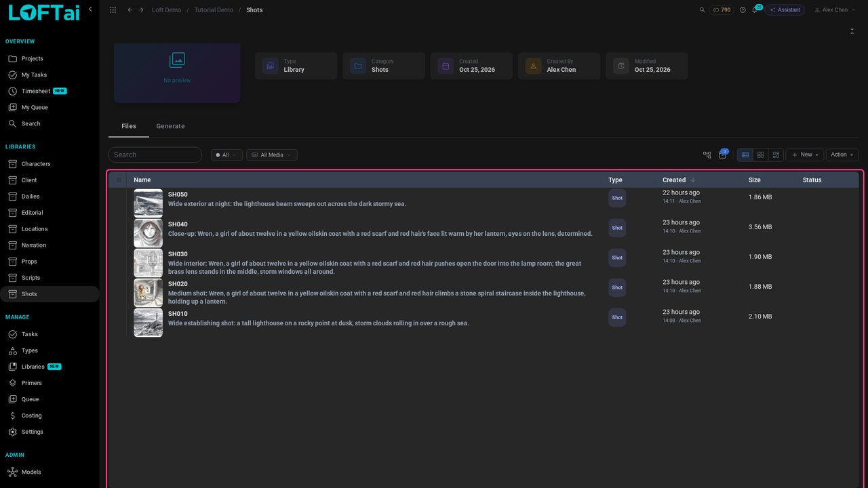868x488 pixels.
Task: Open the New dropdown button
Action: tap(805, 155)
